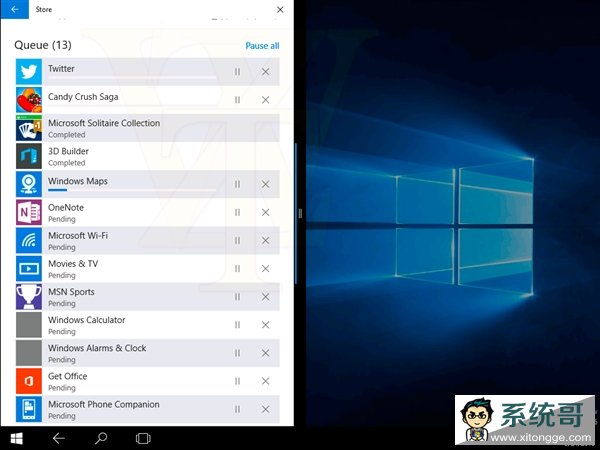Pause the MSN Sports download
This screenshot has width=600, height=450.
(237, 297)
